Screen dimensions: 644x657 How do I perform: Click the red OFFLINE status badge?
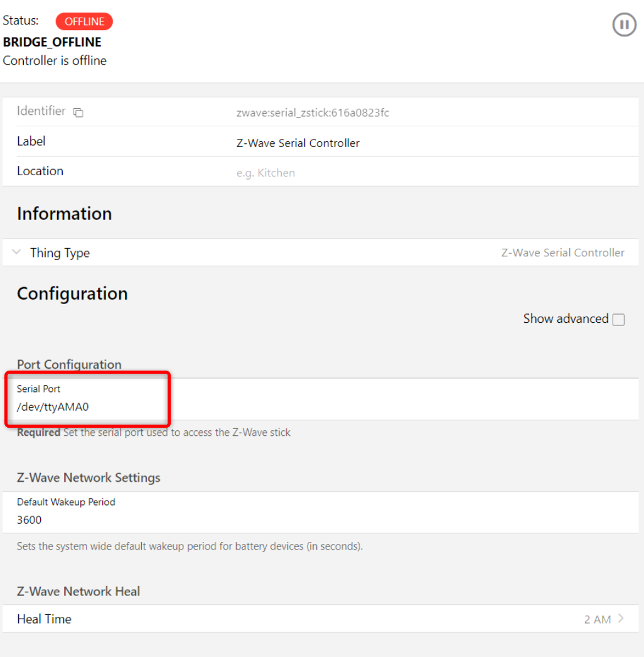[x=84, y=22]
